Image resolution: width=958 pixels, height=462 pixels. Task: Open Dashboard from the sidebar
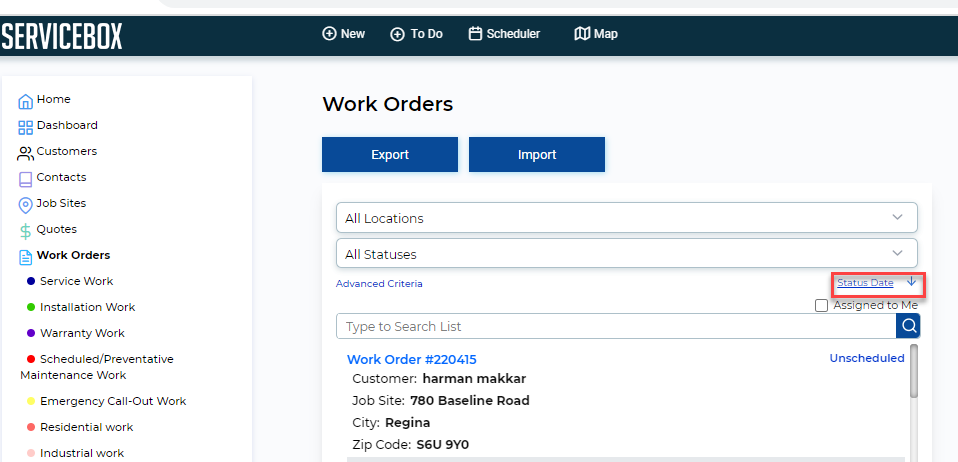[x=67, y=125]
